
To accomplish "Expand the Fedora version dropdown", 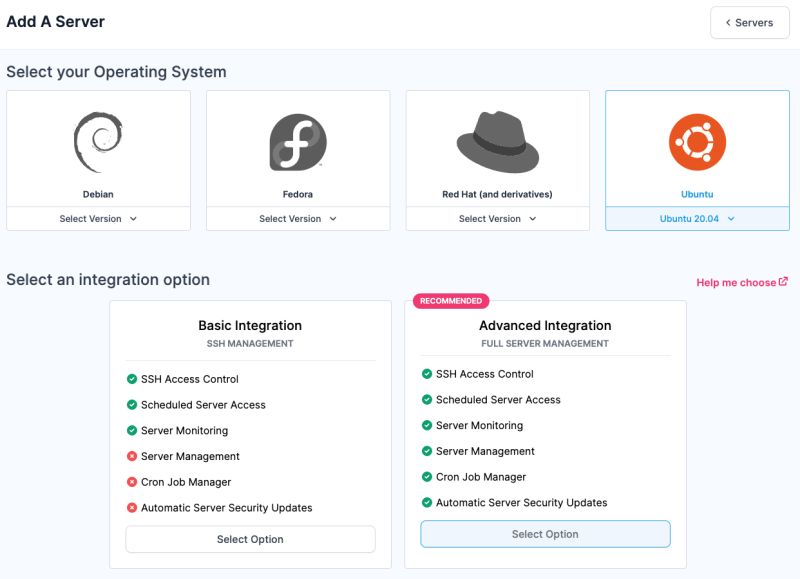I will point(297,218).
